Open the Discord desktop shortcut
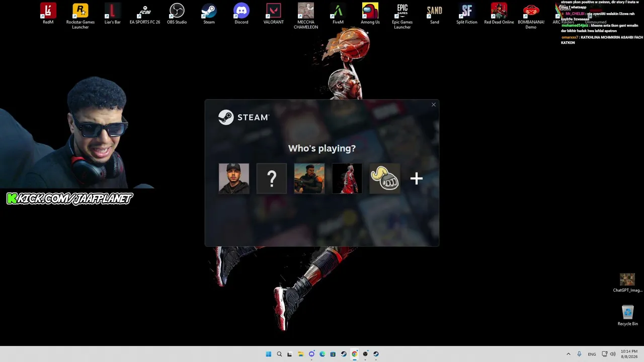The width and height of the screenshot is (644, 362). point(242,14)
